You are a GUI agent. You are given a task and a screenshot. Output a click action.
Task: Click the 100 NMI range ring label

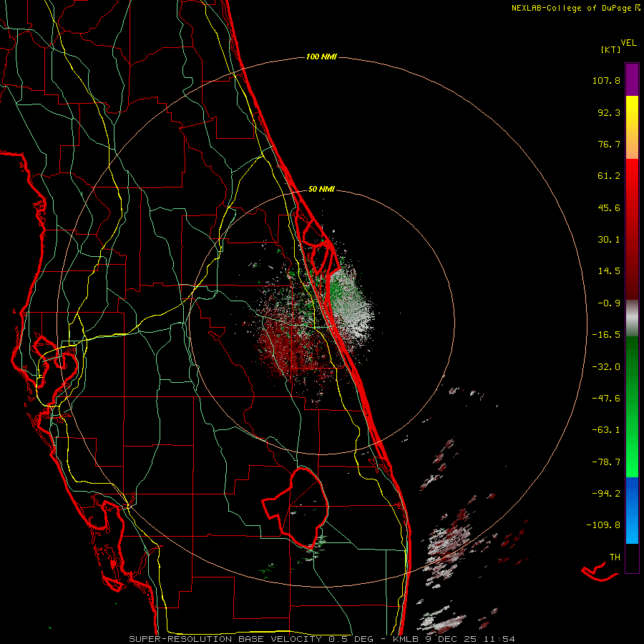321,57
